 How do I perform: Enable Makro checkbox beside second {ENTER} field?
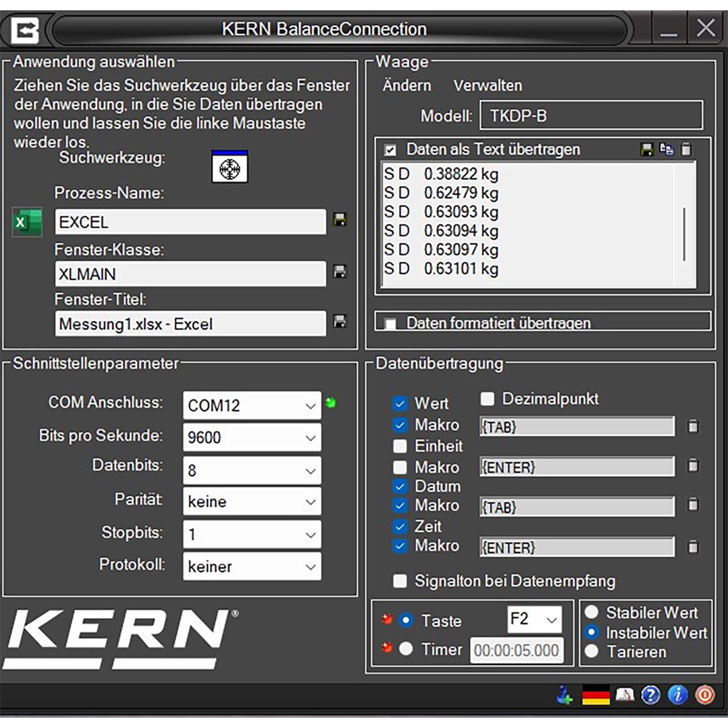399,467
